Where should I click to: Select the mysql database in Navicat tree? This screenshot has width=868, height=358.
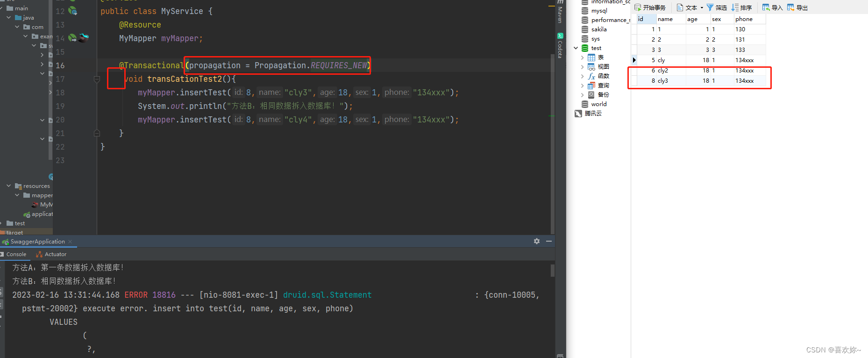tap(599, 11)
